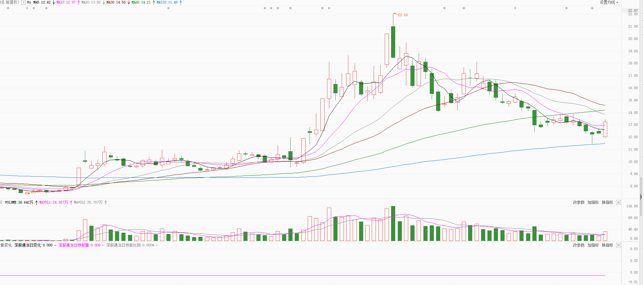Click the 10.00 price axis value
Viewport: 644px width, 285px height.
[x=633, y=162]
